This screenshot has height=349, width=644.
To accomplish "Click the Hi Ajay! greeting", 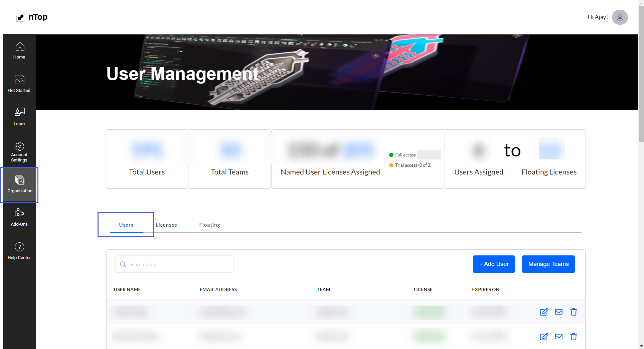I will click(x=598, y=17).
